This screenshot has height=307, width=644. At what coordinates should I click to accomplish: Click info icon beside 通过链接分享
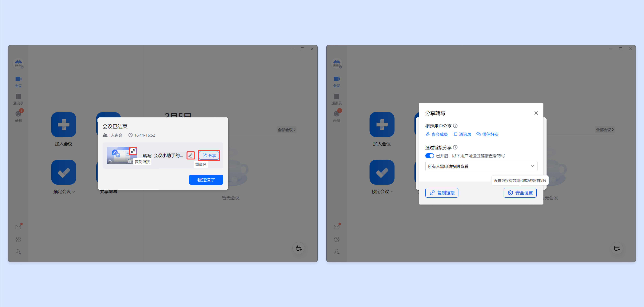pyautogui.click(x=455, y=147)
